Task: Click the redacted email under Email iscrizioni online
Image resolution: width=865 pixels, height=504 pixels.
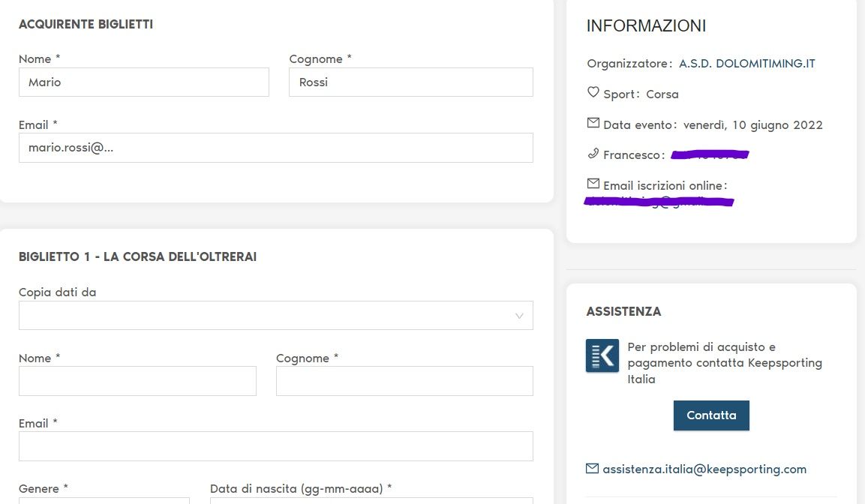Action: (x=659, y=201)
